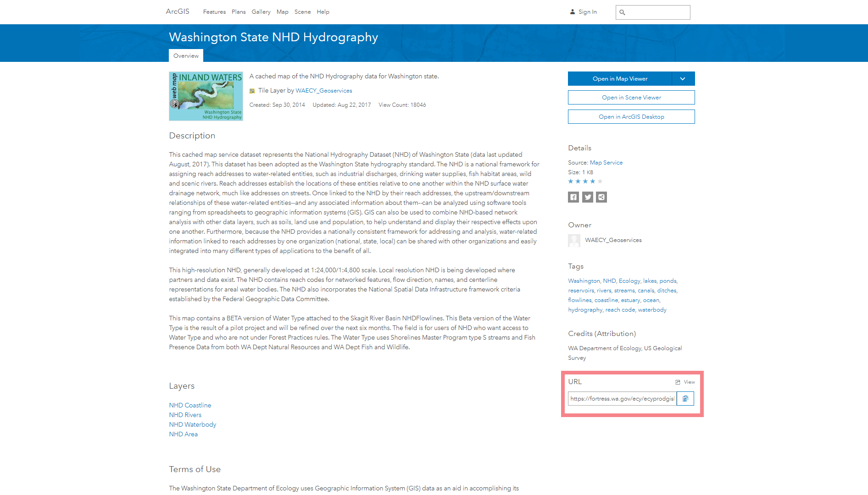Viewport: 868px width, 495px height.
Task: Select the Overview tab
Action: (x=186, y=56)
